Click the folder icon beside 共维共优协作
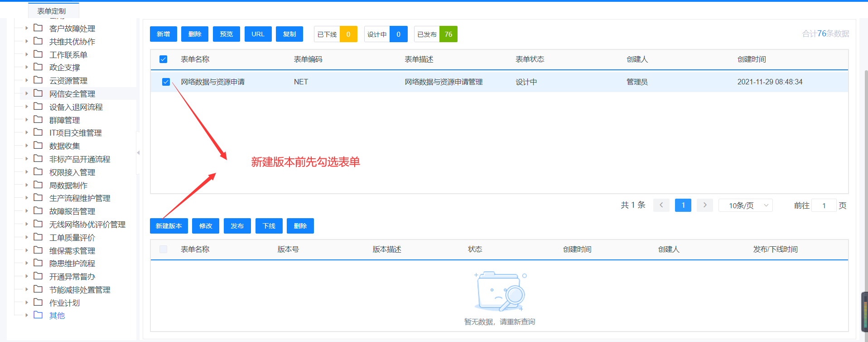868x342 pixels. pyautogui.click(x=38, y=41)
